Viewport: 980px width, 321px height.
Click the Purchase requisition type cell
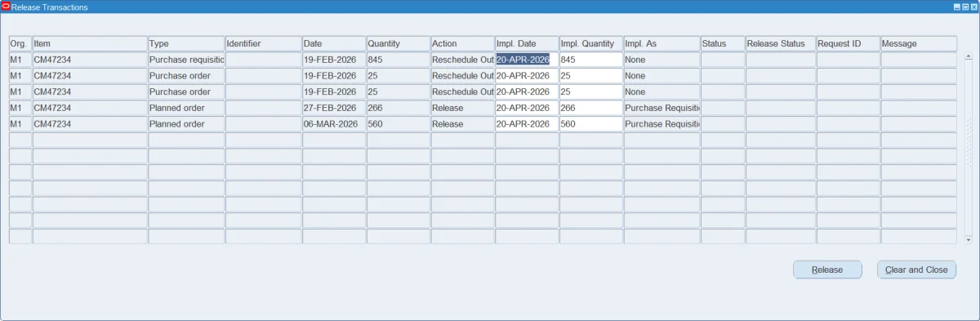pyautogui.click(x=186, y=60)
